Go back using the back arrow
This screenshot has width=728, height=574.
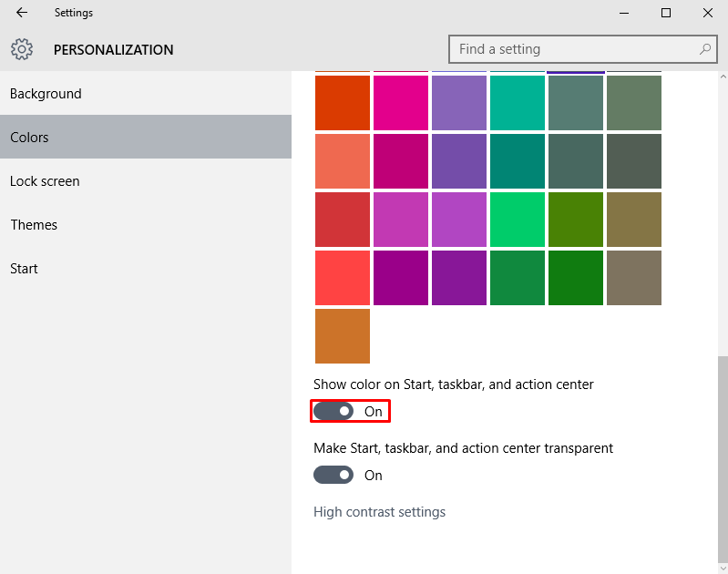22,13
